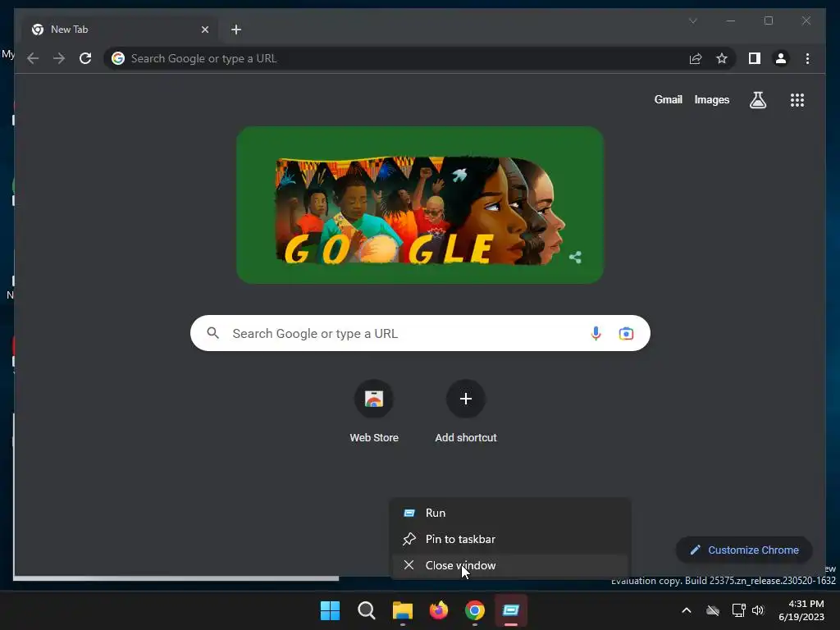
Task: Open the Chrome profile avatar icon
Action: click(x=781, y=58)
